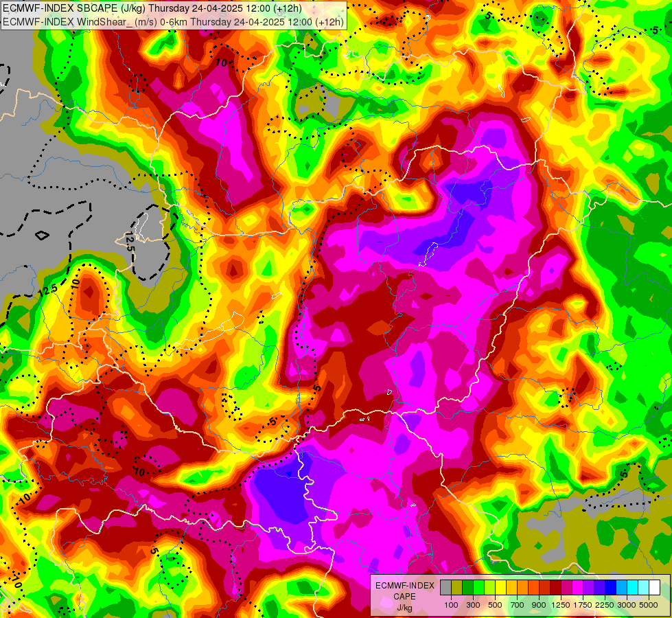Click the legend value 900
Viewport: 672px width, 618px height.
(539, 605)
